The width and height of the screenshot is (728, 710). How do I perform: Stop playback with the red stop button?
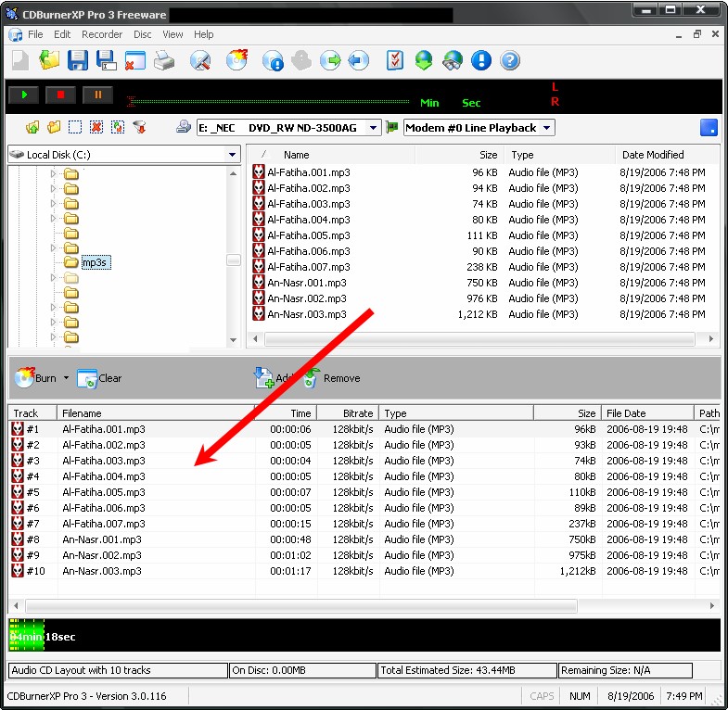tap(60, 95)
